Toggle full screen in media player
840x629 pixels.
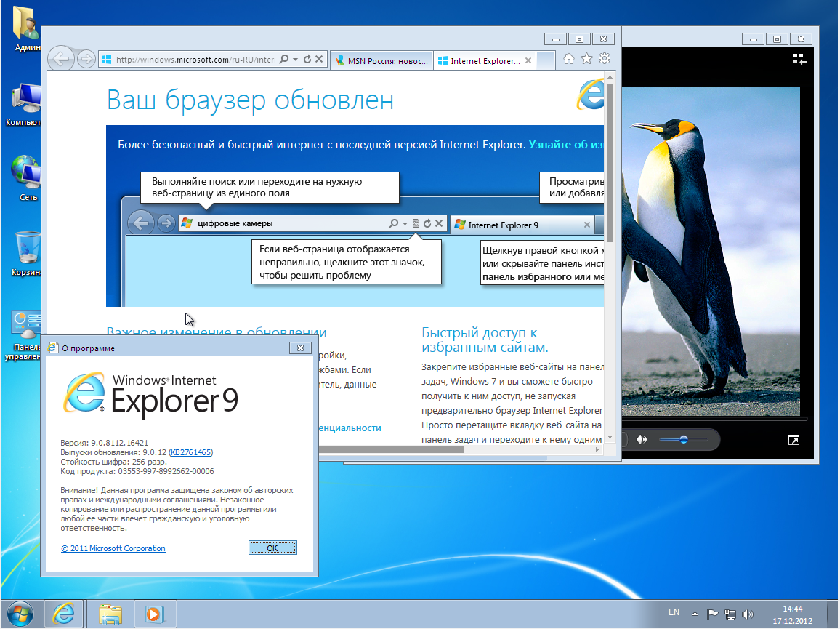793,440
